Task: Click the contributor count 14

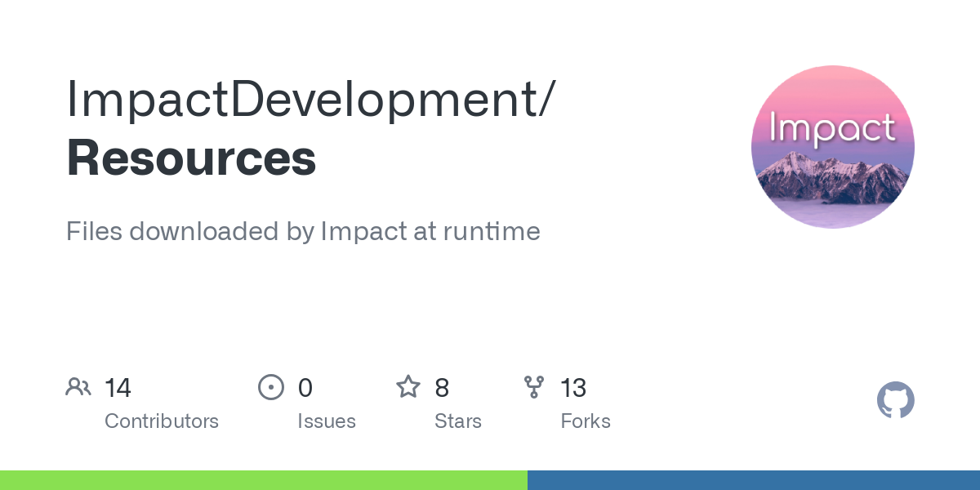Action: tap(118, 388)
